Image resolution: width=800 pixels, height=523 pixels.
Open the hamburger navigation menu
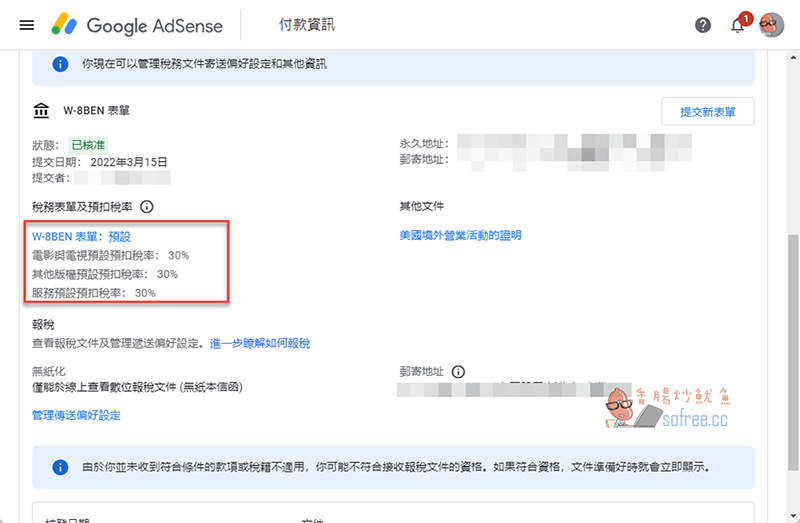(27, 25)
